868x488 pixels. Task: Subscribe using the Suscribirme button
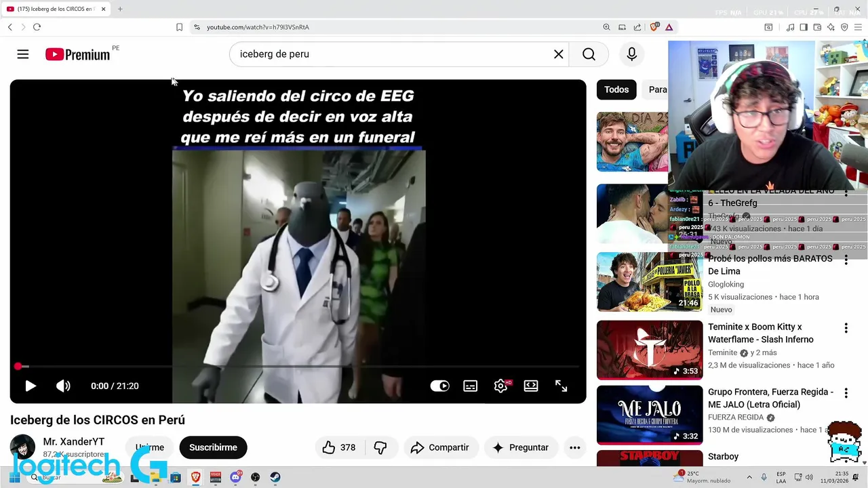[x=213, y=447]
